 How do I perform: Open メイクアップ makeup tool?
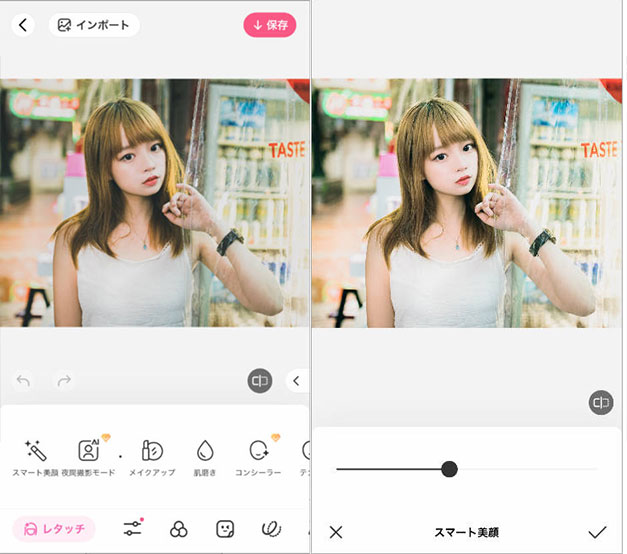[x=152, y=458]
